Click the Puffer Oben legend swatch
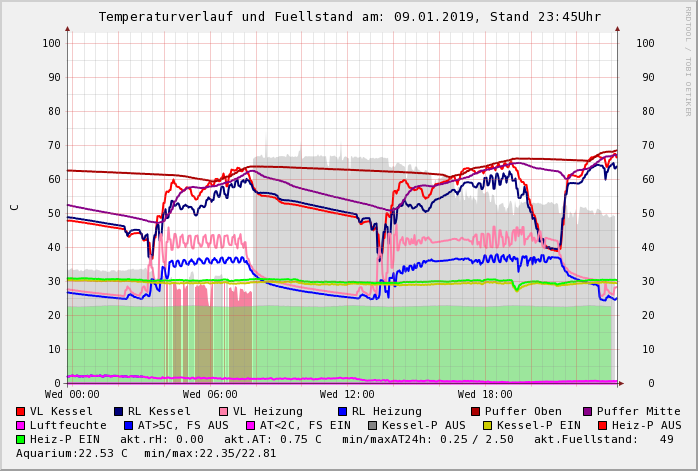This screenshot has width=698, height=471. pyautogui.click(x=476, y=411)
